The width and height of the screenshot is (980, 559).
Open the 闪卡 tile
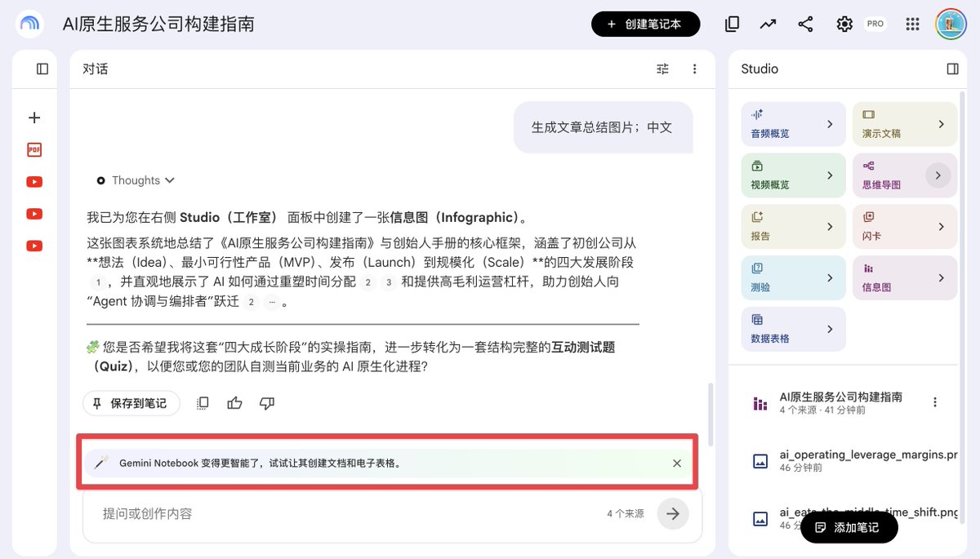click(905, 227)
